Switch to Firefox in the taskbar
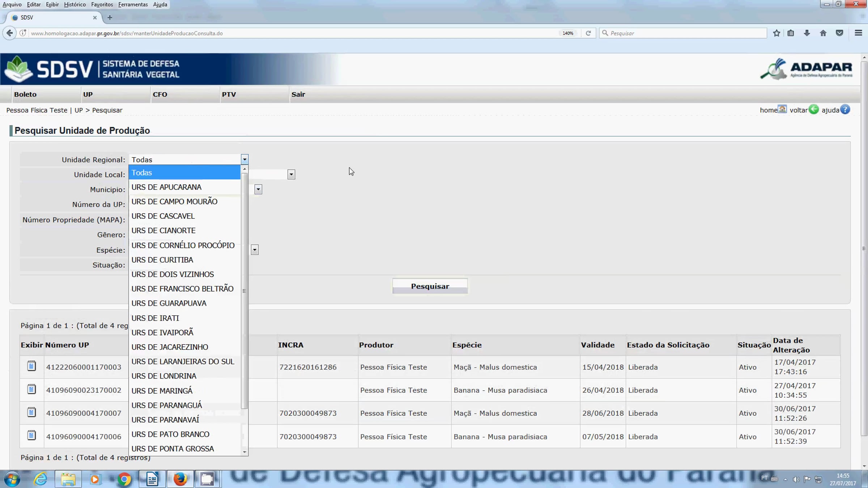 (x=180, y=479)
